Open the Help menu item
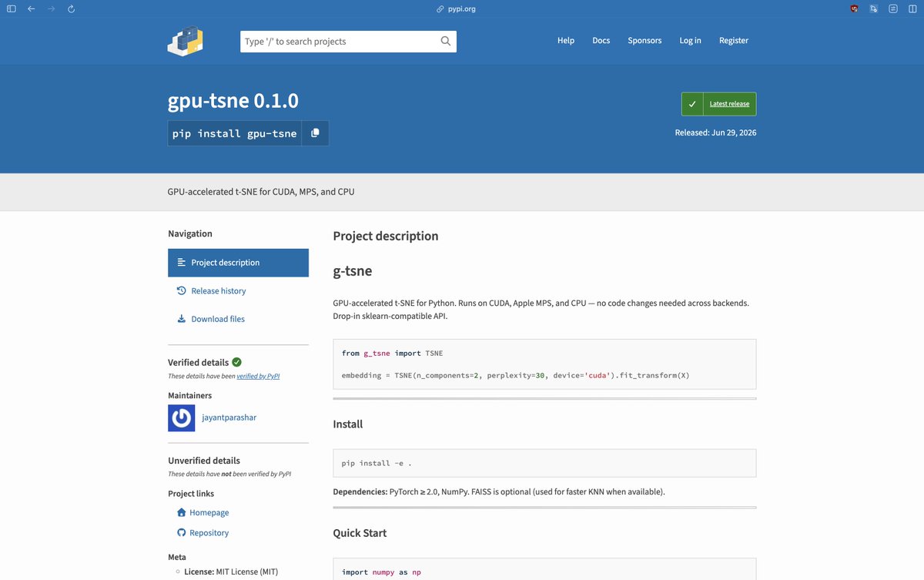Viewport: 924px width, 580px height. tap(566, 41)
